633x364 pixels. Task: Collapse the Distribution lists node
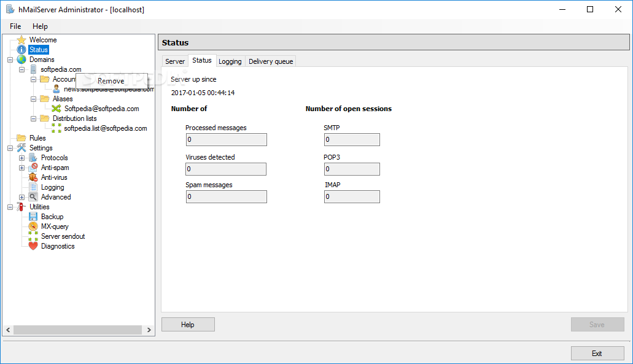[x=34, y=118]
